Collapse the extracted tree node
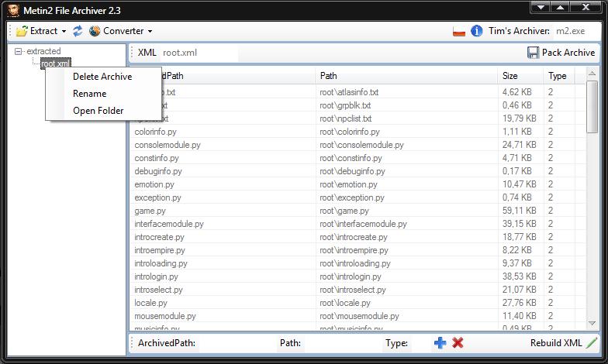The height and width of the screenshot is (364, 608). [18, 51]
